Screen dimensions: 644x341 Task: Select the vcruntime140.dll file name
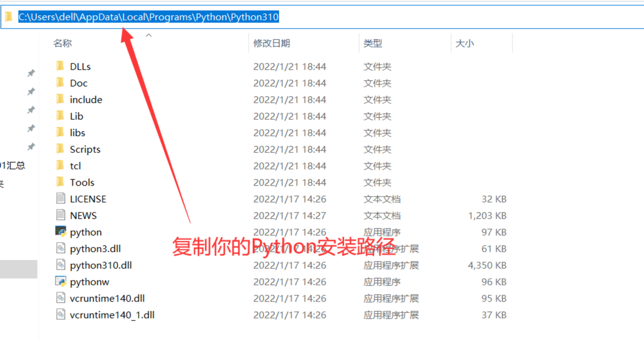tap(107, 298)
